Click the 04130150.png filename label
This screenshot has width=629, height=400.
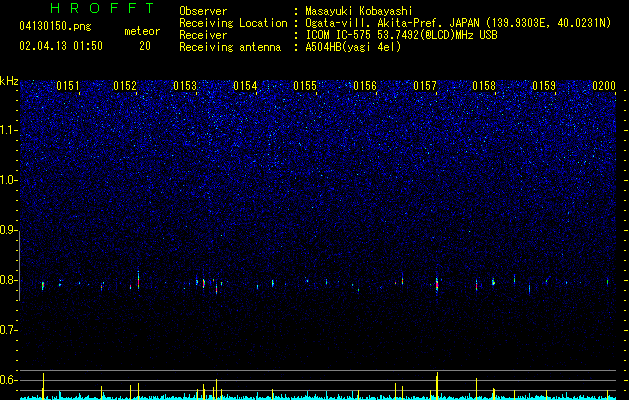[x=55, y=26]
